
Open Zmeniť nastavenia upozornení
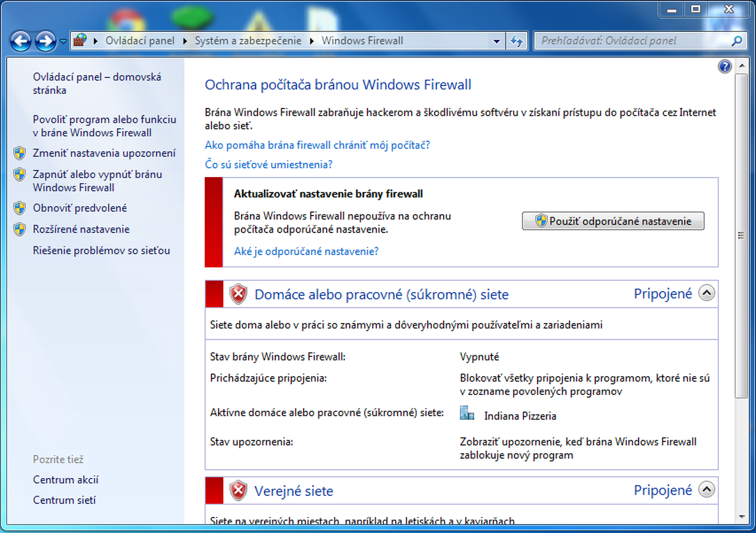pos(104,153)
